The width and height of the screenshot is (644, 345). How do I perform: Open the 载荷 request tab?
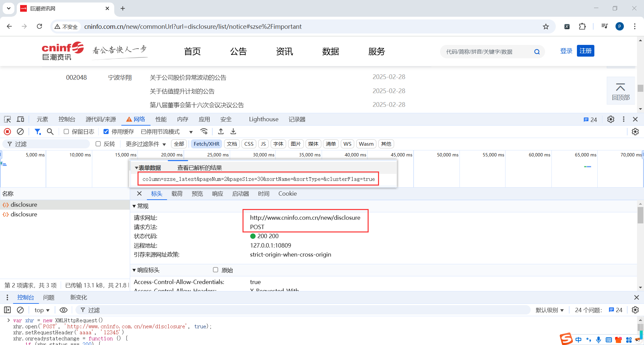tap(177, 194)
